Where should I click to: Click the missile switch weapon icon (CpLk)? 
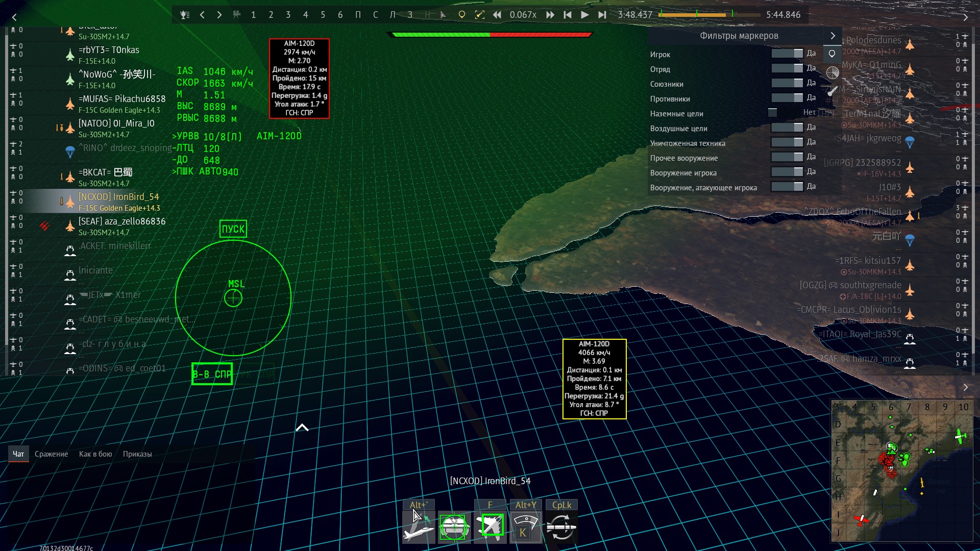(x=561, y=527)
